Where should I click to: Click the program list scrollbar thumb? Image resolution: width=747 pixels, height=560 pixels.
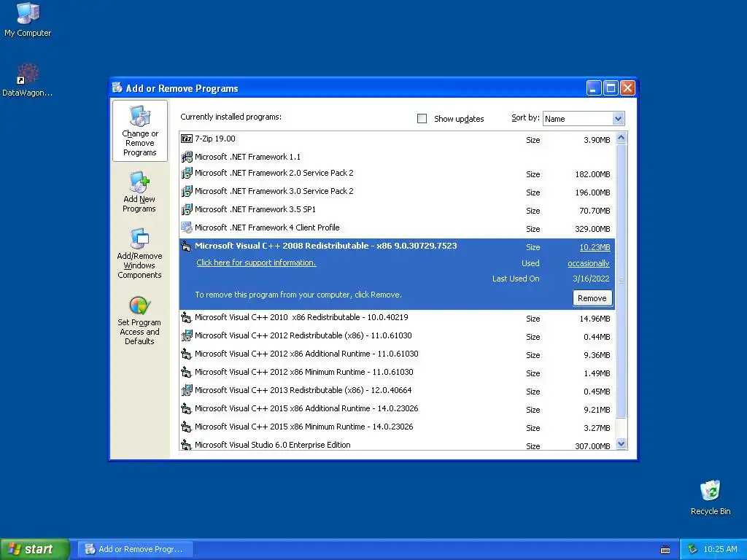click(621, 281)
